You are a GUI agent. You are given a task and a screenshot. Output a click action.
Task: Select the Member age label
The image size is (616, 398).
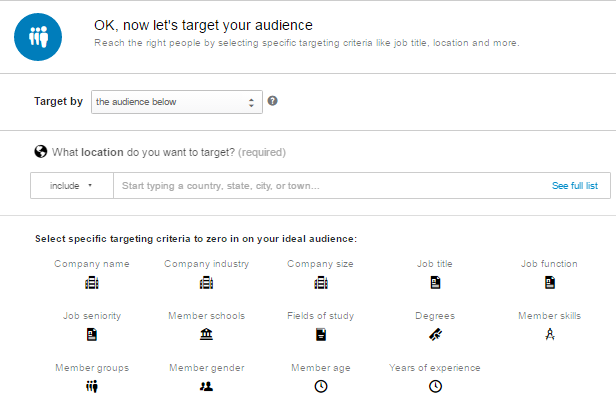(321, 368)
